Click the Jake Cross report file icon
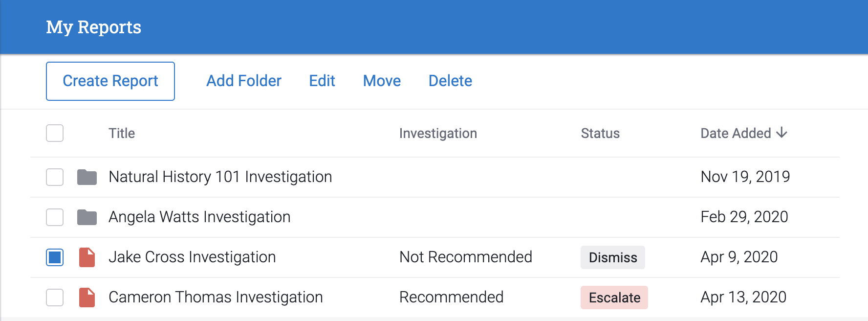This screenshot has height=321, width=868. (x=87, y=257)
